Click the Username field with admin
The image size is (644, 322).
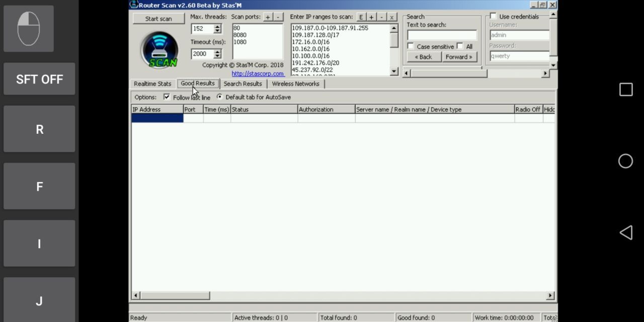pyautogui.click(x=519, y=35)
